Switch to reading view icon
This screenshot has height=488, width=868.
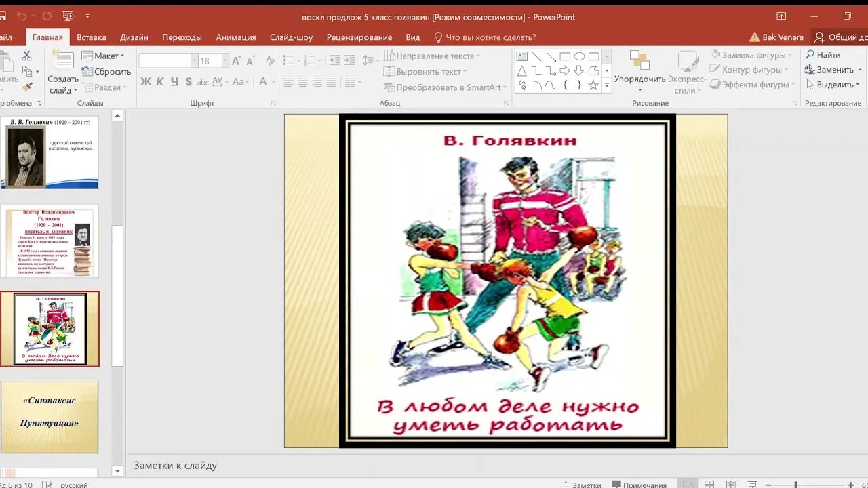731,484
